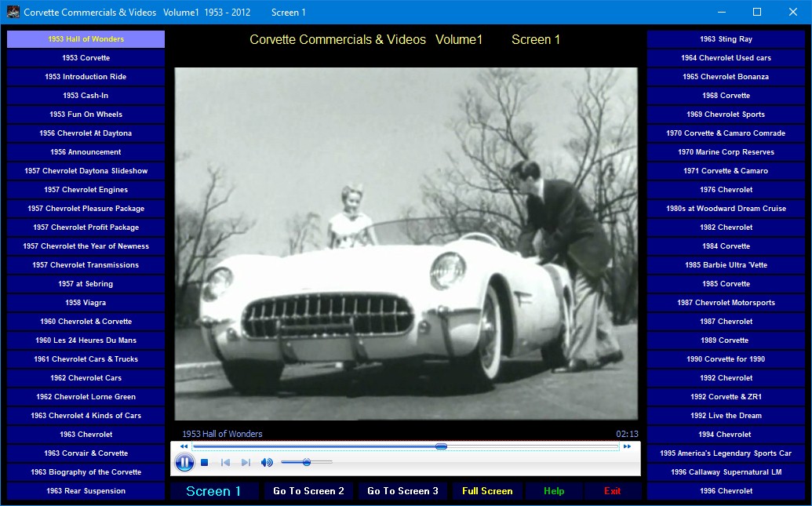Image resolution: width=812 pixels, height=506 pixels.
Task: Play 1992 Corvette & ZR1
Action: point(726,397)
